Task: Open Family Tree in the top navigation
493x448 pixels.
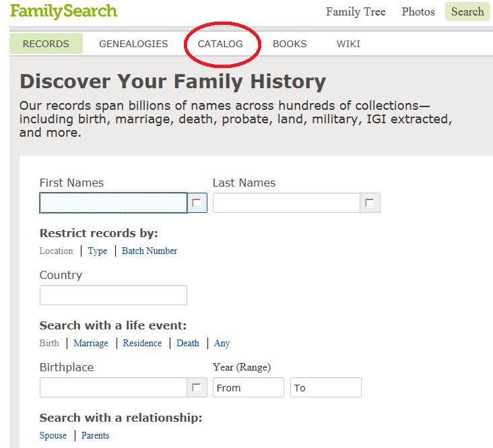Action: pos(356,11)
